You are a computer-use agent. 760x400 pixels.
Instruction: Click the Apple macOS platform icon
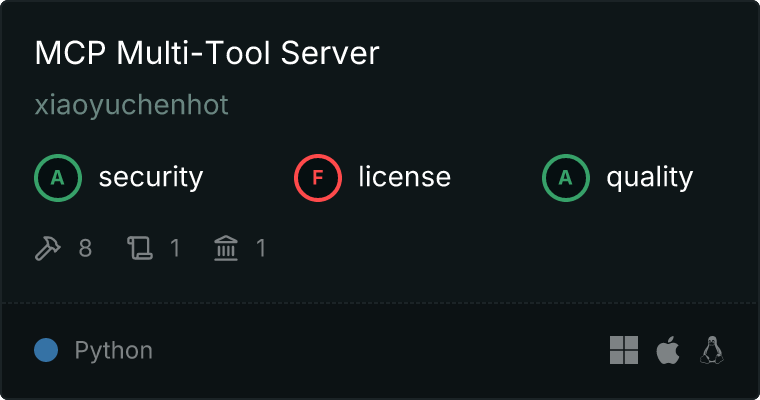click(x=667, y=350)
